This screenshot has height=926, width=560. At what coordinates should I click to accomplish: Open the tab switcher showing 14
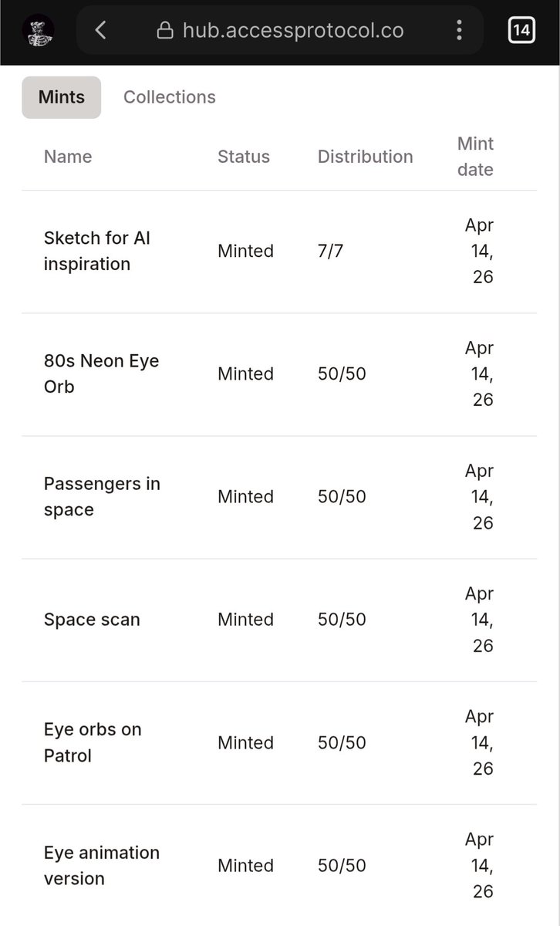pyautogui.click(x=521, y=30)
